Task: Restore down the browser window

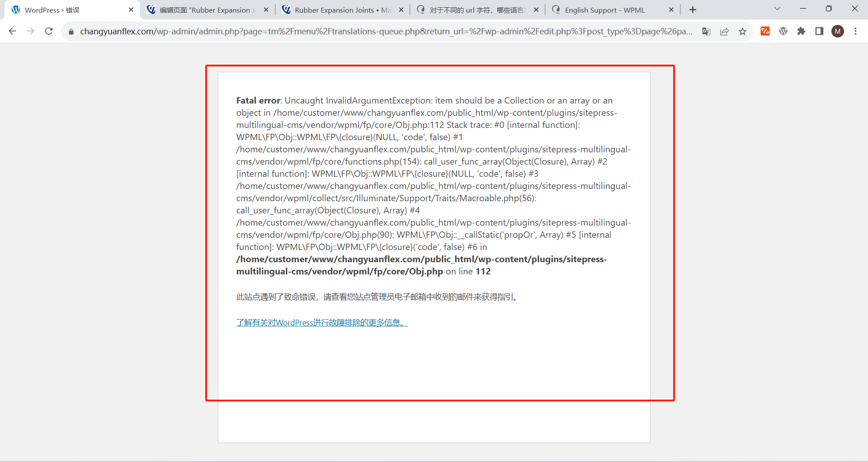Action: pyautogui.click(x=829, y=9)
